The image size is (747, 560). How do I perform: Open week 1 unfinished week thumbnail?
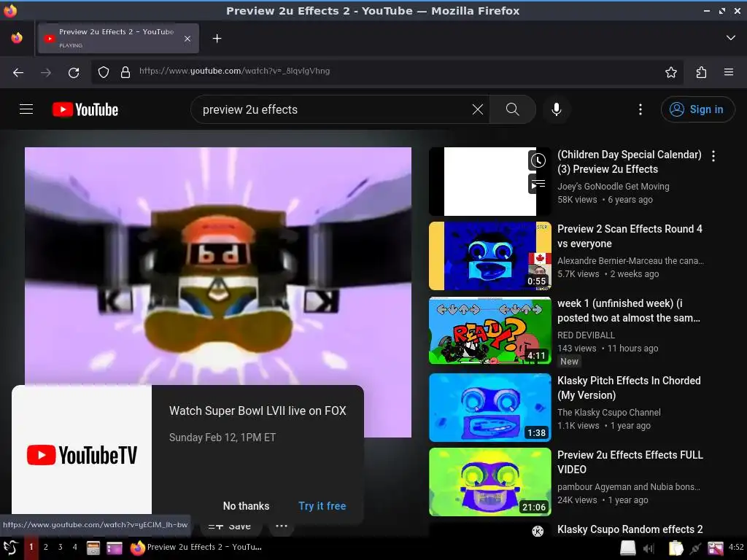click(489, 330)
